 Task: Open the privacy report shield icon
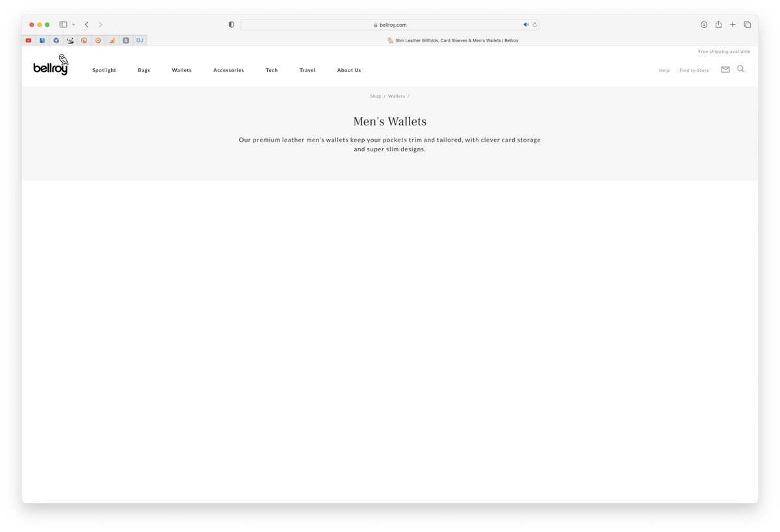[x=231, y=25]
